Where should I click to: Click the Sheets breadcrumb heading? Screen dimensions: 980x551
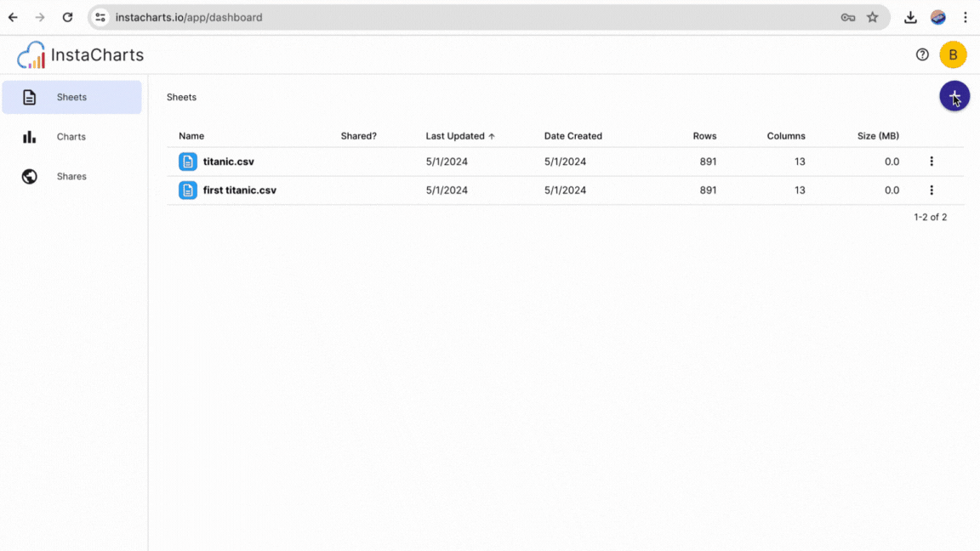181,98
